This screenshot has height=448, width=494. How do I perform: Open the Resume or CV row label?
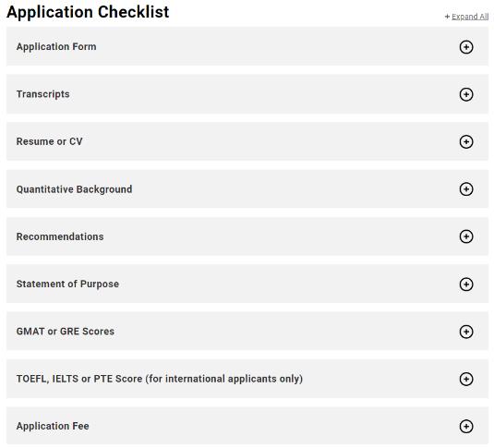pos(50,141)
